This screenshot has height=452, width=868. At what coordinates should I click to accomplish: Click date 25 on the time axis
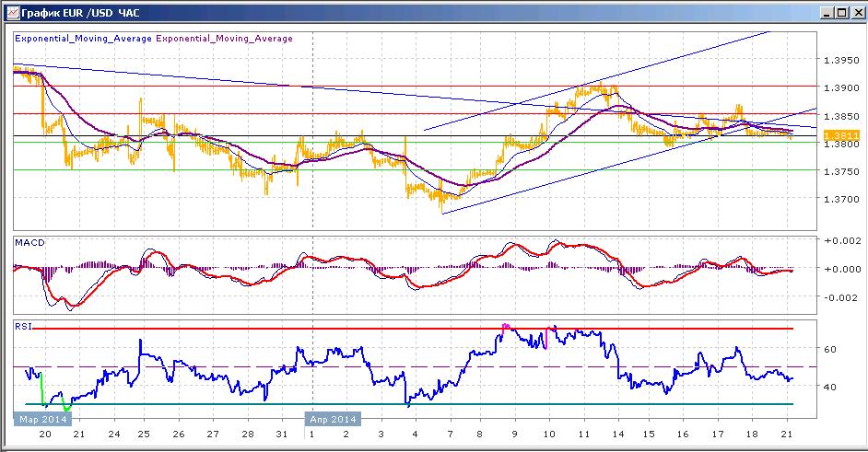[144, 435]
